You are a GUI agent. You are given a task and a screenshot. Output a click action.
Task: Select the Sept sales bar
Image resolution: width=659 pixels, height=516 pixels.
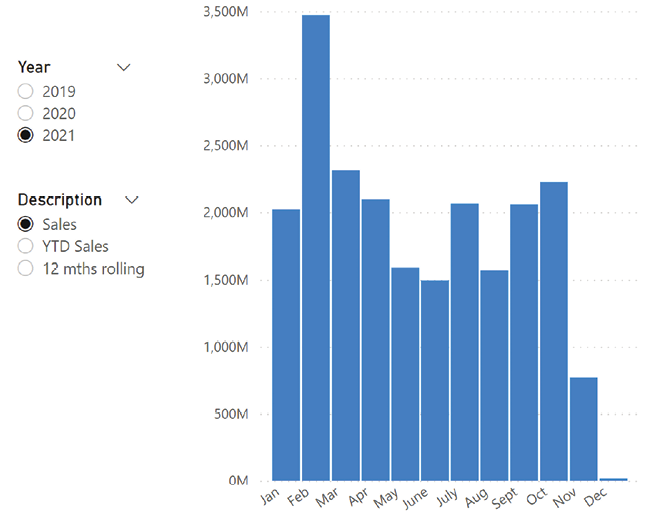pos(524,342)
